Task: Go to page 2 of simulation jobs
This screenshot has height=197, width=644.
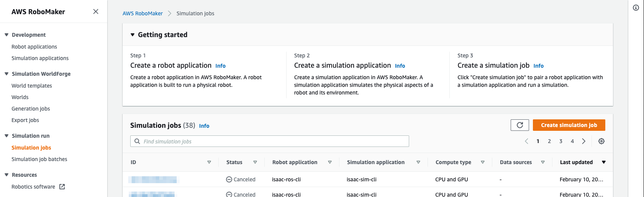Action: [549, 141]
